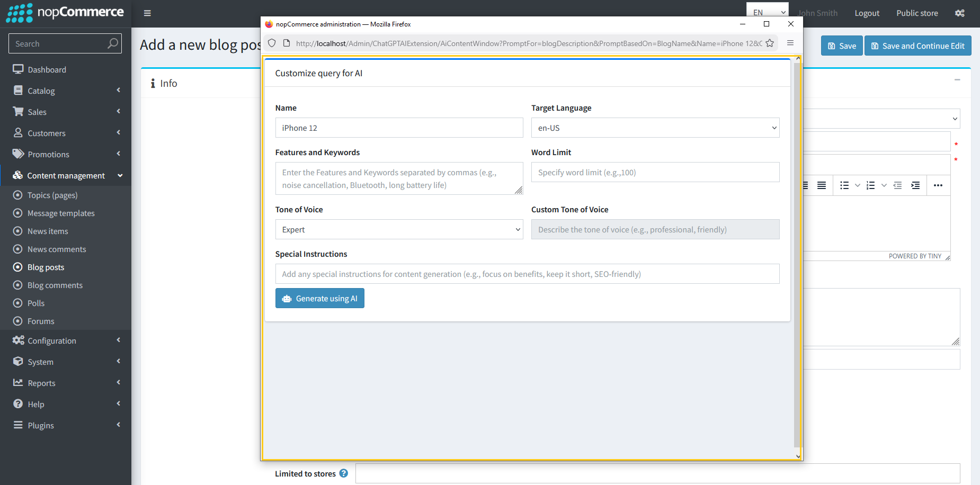Open the tracking protection shield icon
This screenshot has width=980, height=485.
click(272, 43)
